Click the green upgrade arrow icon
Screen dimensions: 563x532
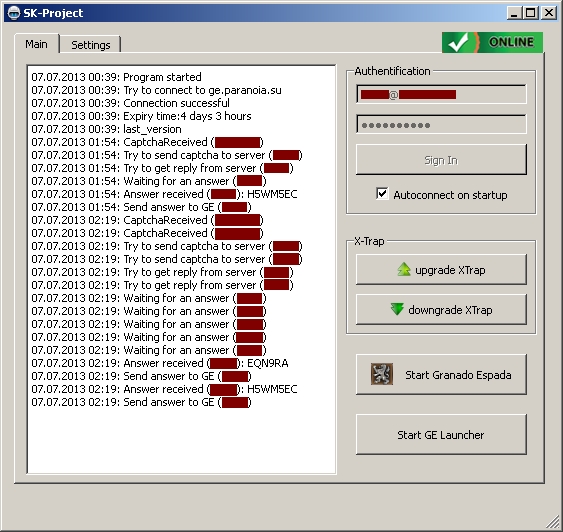(x=404, y=269)
